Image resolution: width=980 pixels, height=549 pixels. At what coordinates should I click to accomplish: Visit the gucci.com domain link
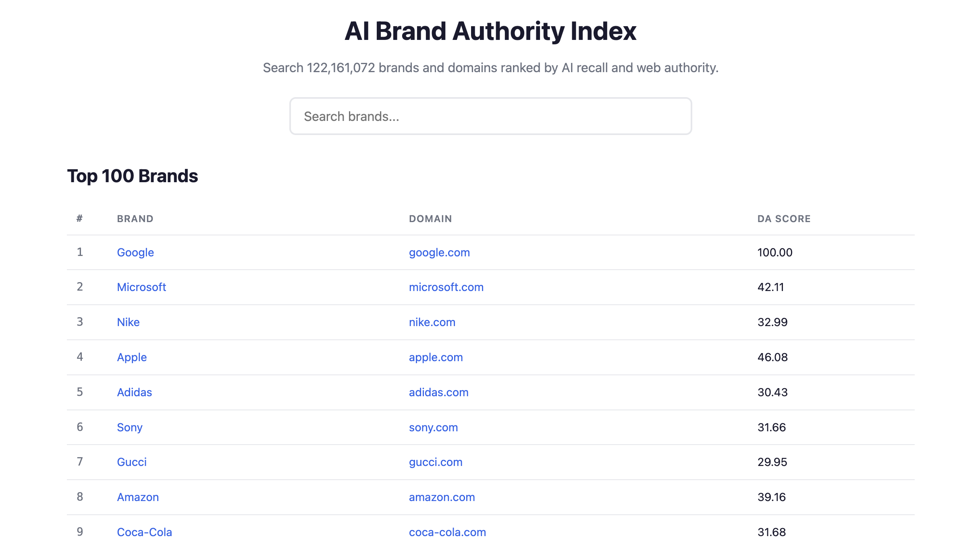(x=436, y=462)
